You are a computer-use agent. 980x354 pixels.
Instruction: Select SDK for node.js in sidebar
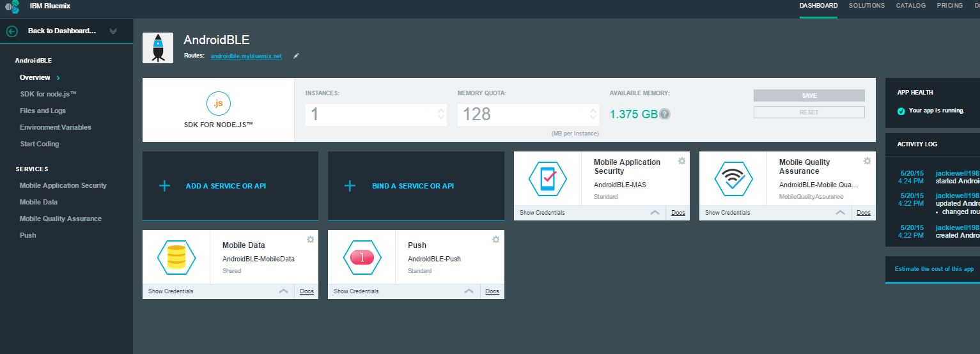49,94
